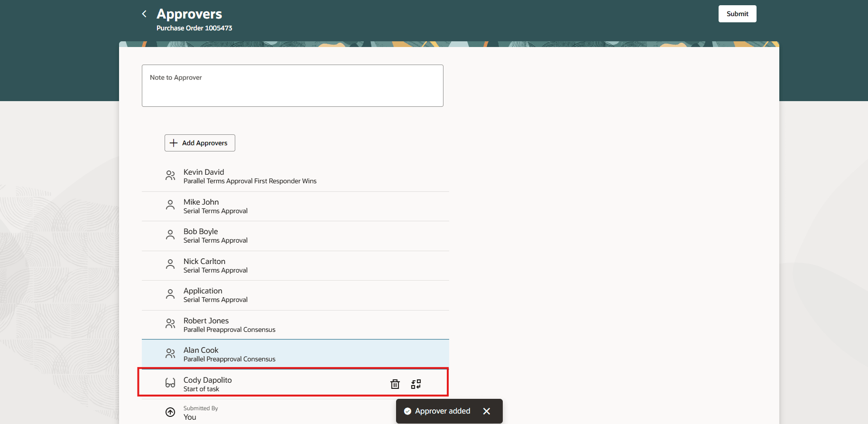Click the 'Submitted By' label

pyautogui.click(x=201, y=408)
